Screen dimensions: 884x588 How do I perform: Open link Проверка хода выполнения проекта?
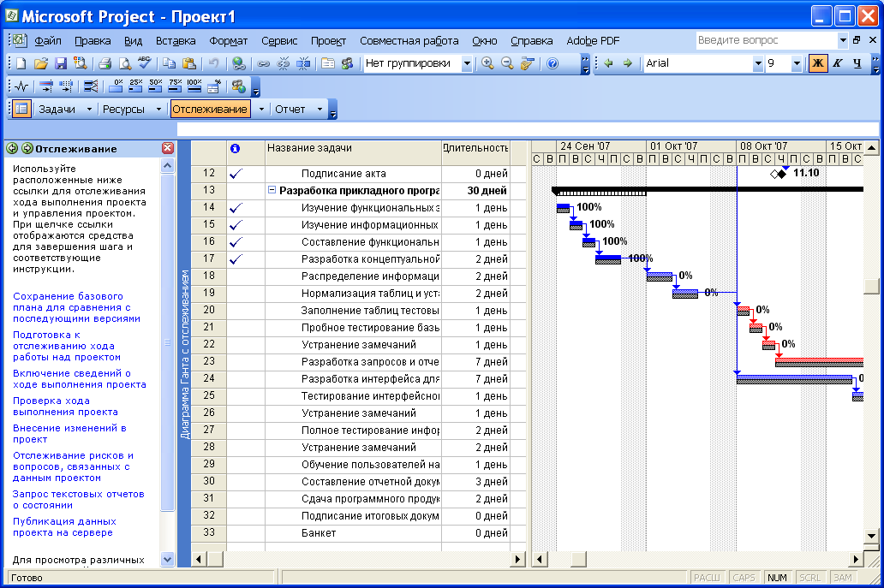point(65,406)
